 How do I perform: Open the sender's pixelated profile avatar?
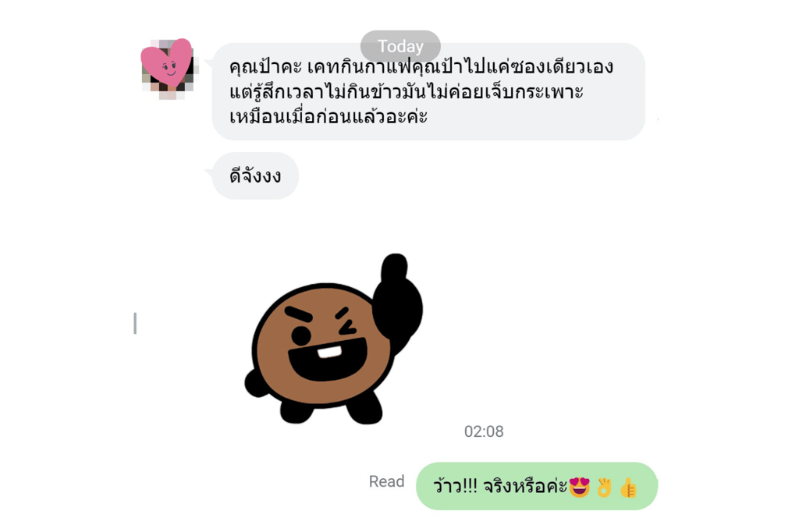[x=169, y=69]
